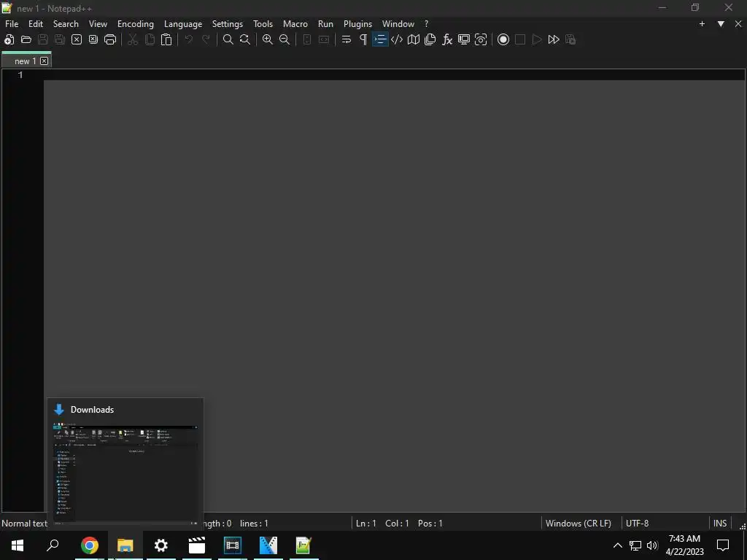The height and width of the screenshot is (560, 747).
Task: Open a file using the folder icon
Action: pos(26,39)
